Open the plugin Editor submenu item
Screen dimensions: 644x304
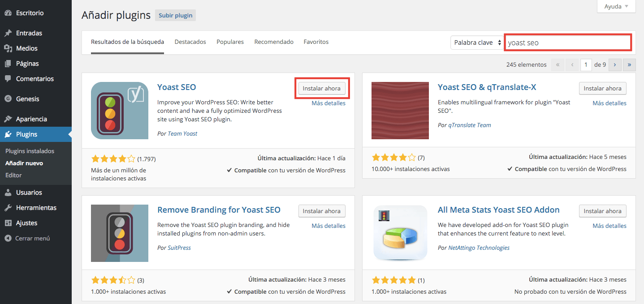tap(13, 176)
